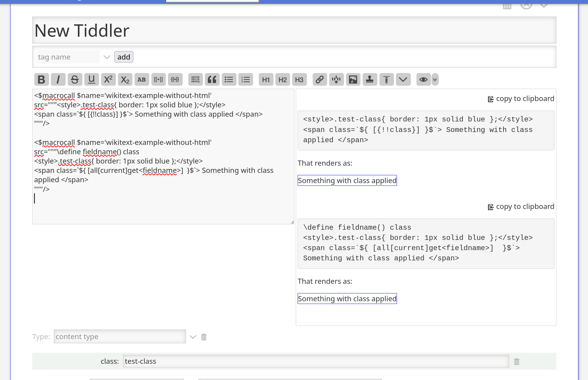Toggle underline formatting
Screen dimensions: 588x380
click(91, 80)
